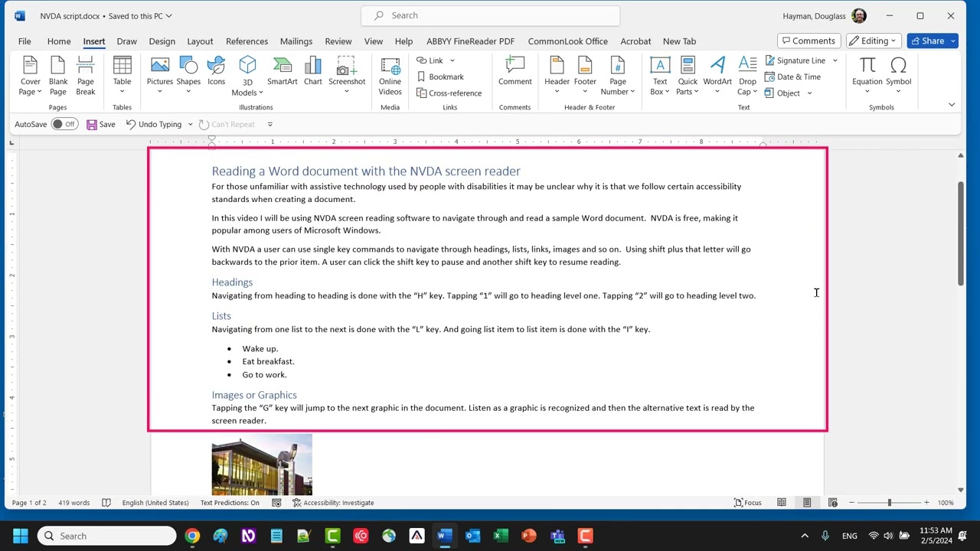Open Quick Parts
This screenshot has width=980, height=551.
(x=688, y=76)
